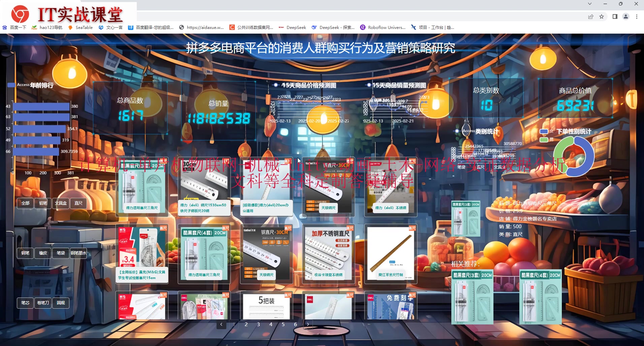The height and width of the screenshot is (346, 644).
Task: Open the browser three-dot menu
Action: [x=637, y=16]
